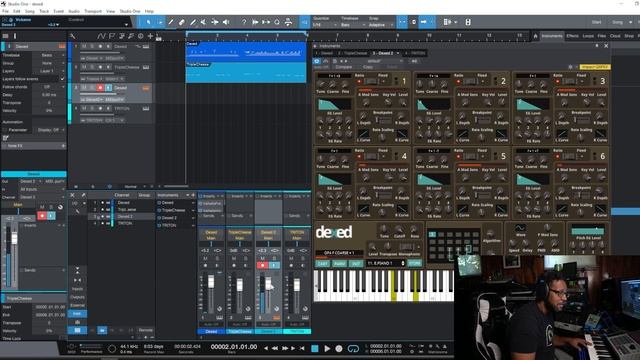Toggle Layers follow events checkbox
This screenshot has height=360, width=640.
[62, 79]
